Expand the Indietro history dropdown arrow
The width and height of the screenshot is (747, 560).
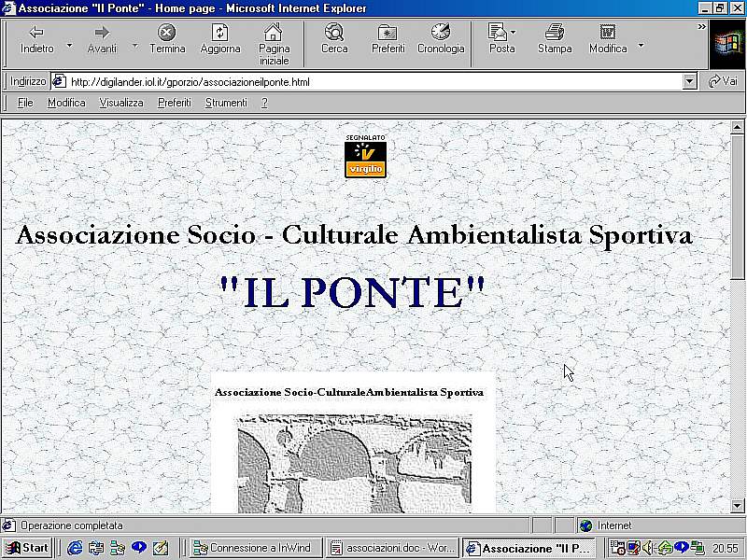pyautogui.click(x=69, y=45)
